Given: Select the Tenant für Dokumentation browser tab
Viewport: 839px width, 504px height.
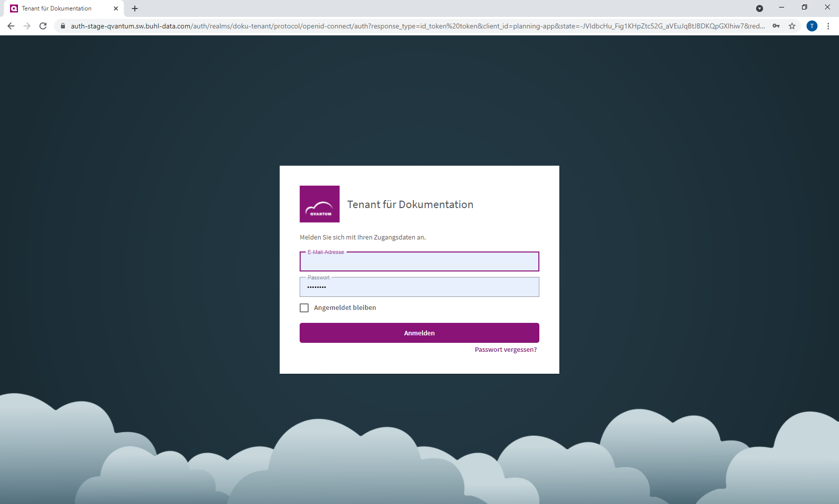Looking at the screenshot, I should (64, 8).
